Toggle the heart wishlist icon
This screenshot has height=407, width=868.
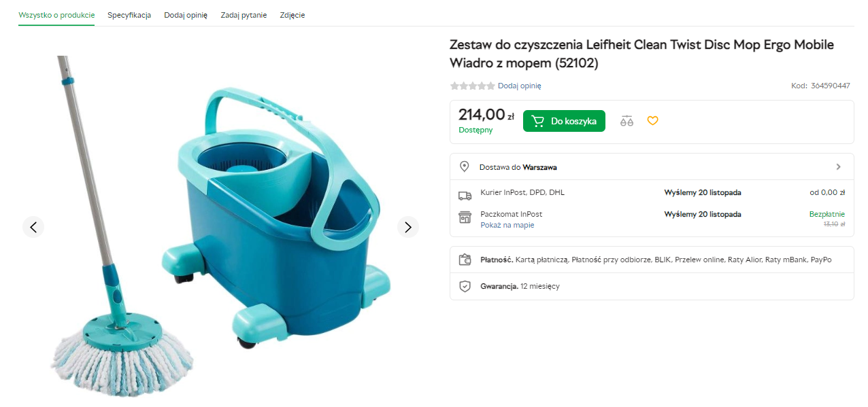652,121
